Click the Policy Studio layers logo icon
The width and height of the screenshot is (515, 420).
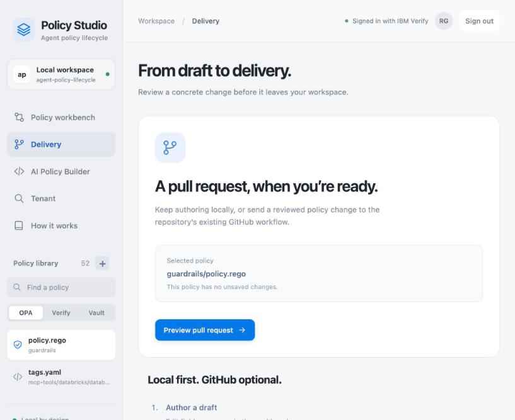coord(24,30)
